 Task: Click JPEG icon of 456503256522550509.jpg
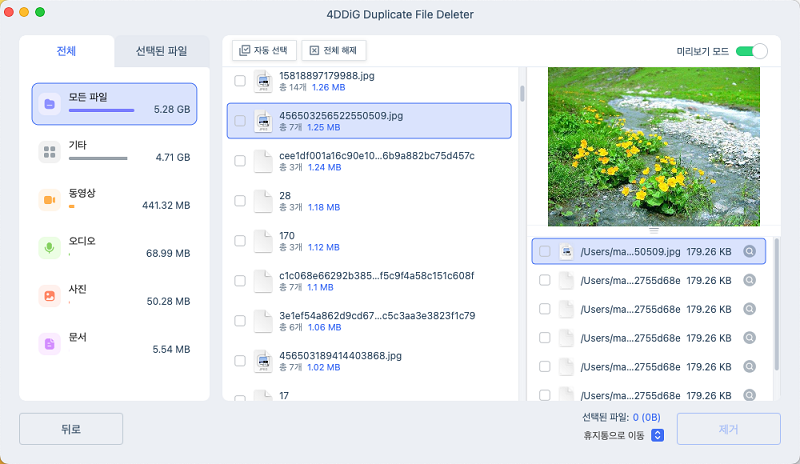pos(263,121)
